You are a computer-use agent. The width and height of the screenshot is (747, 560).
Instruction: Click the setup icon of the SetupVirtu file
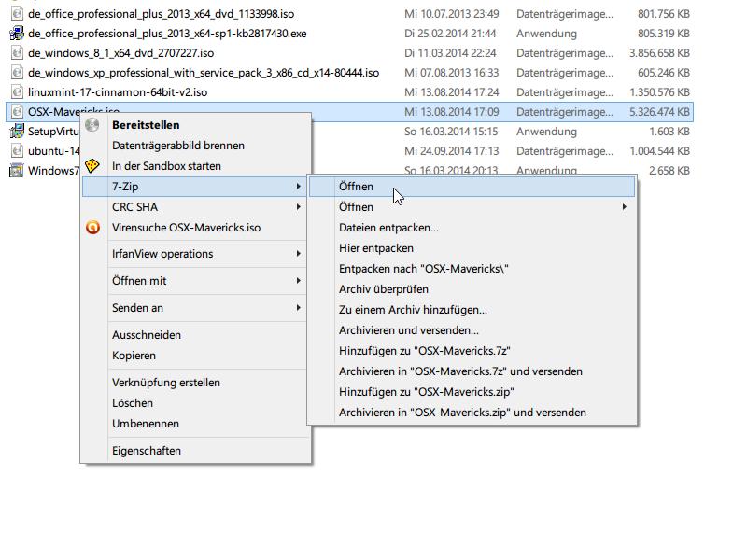[x=17, y=132]
